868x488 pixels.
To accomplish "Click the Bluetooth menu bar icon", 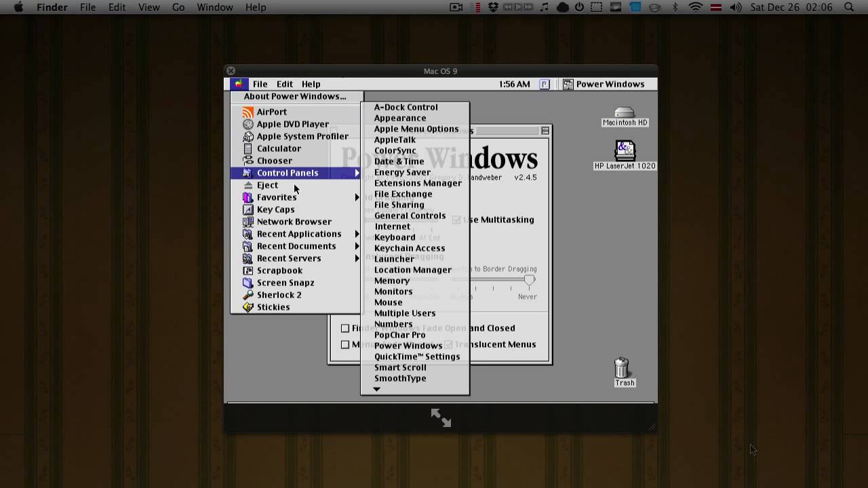I will (675, 7).
